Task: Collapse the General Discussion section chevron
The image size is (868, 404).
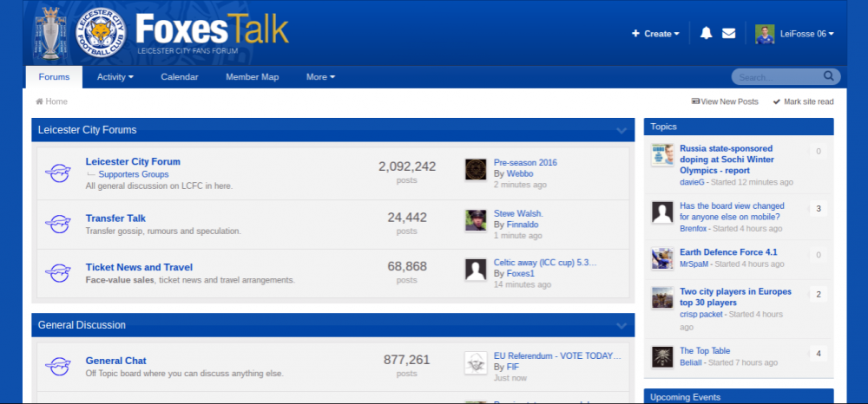Action: (x=621, y=326)
